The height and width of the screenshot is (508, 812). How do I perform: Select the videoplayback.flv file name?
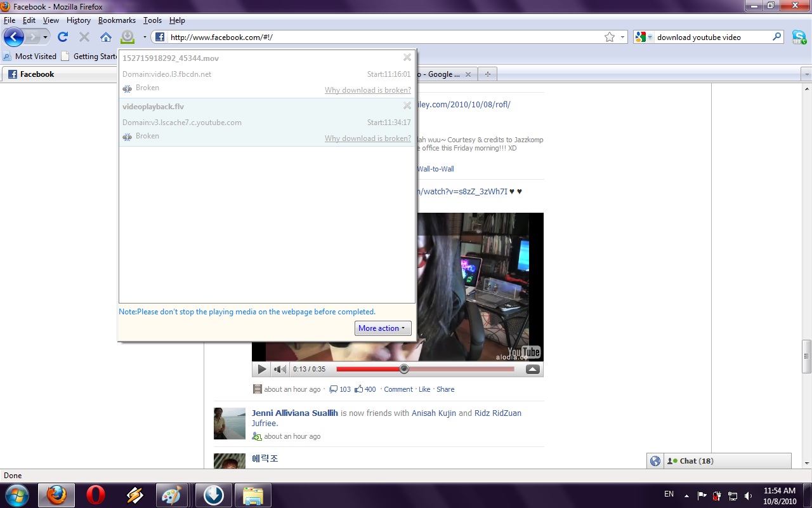(x=153, y=107)
